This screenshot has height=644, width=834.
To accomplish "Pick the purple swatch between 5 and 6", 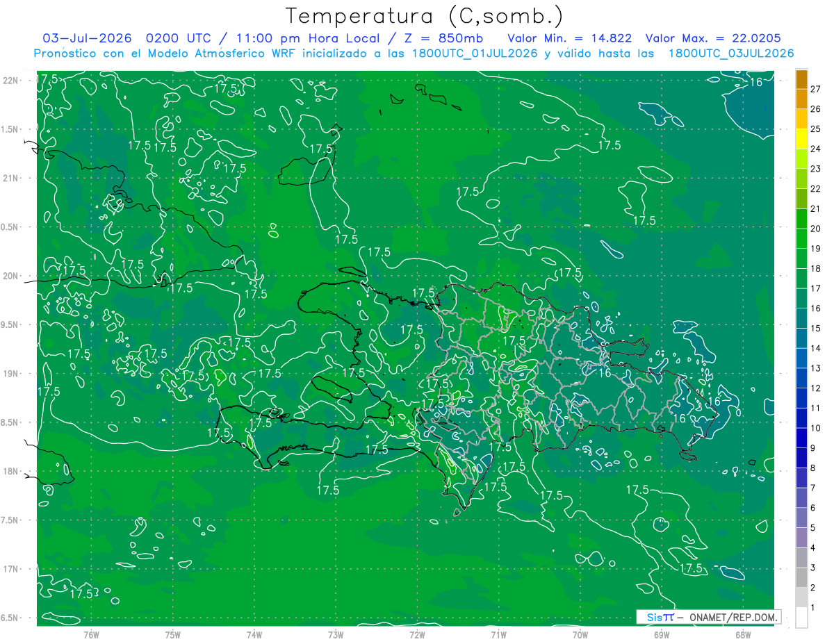I will (801, 518).
